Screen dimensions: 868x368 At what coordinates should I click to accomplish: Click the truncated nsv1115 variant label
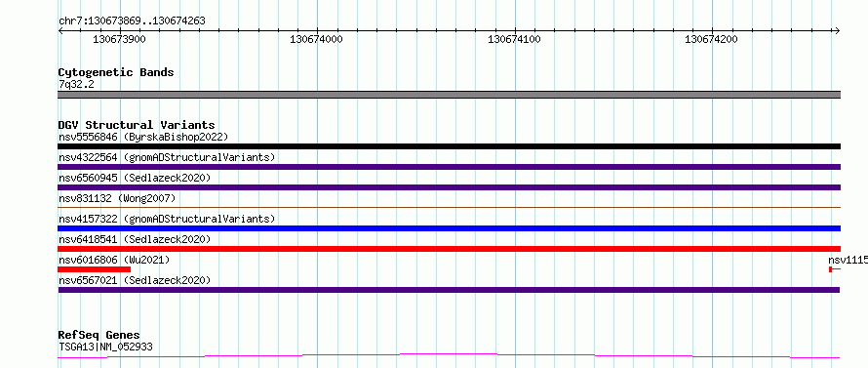848,260
